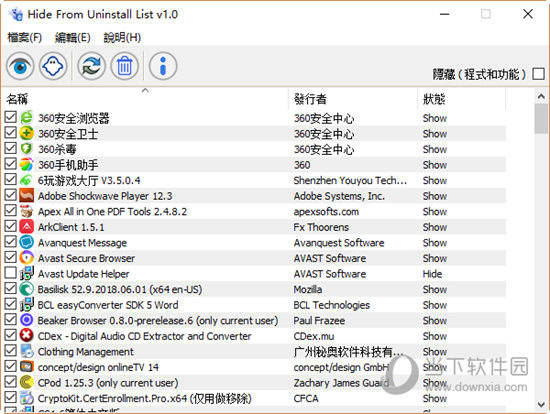550x414 pixels.
Task: Click the concept/design onlineTV icon
Action: [26, 367]
